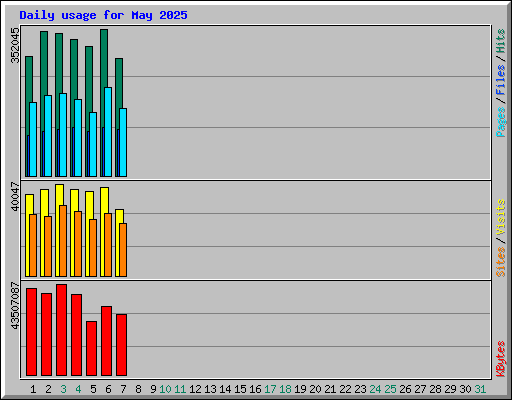Click the shortest red KBytes bar, day 5
Image resolution: width=512 pixels, height=400 pixels.
[x=91, y=348]
